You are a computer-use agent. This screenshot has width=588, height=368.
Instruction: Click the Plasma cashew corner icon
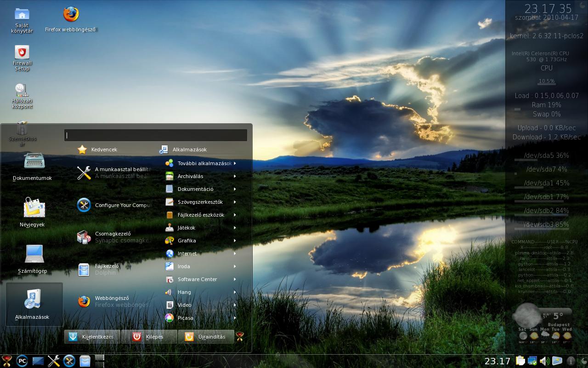click(x=583, y=362)
